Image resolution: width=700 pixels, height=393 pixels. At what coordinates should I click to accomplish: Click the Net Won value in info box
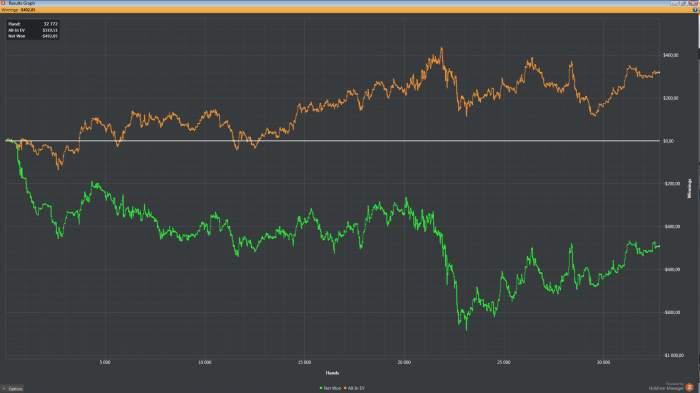(x=49, y=36)
